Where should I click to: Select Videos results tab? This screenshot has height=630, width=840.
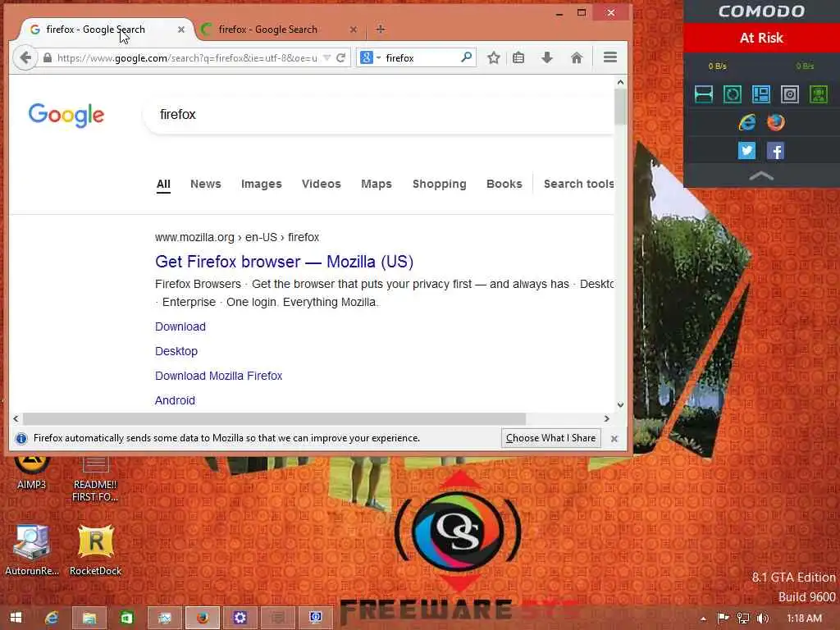(322, 185)
